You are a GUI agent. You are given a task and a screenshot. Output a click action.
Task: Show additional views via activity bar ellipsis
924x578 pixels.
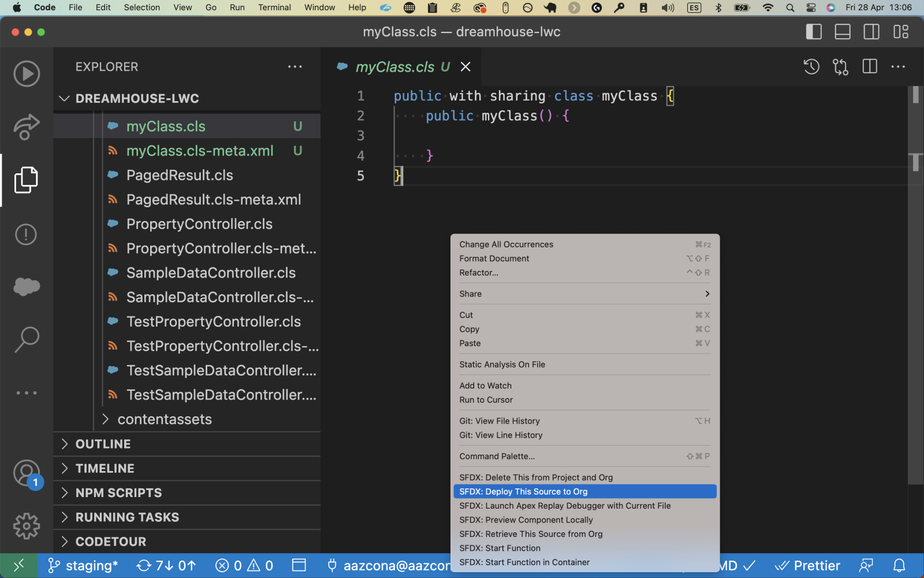(27, 393)
